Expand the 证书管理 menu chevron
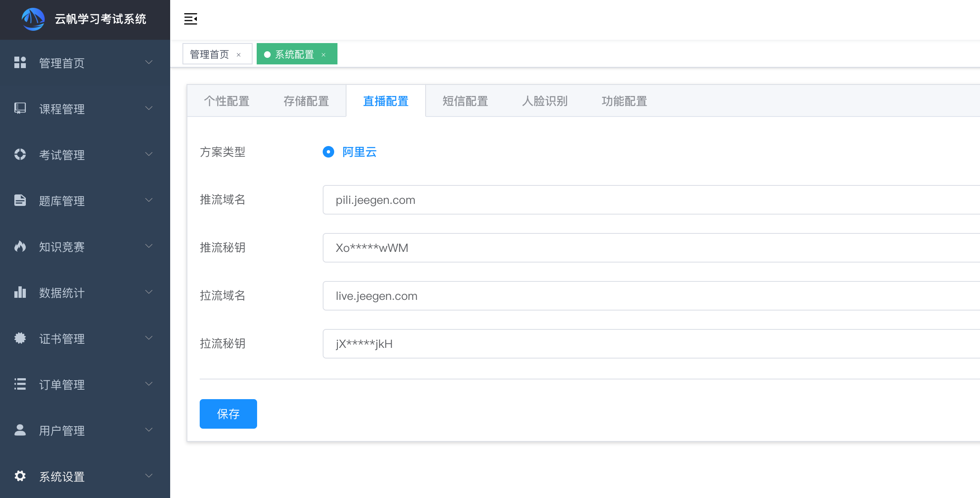980x498 pixels. tap(149, 338)
